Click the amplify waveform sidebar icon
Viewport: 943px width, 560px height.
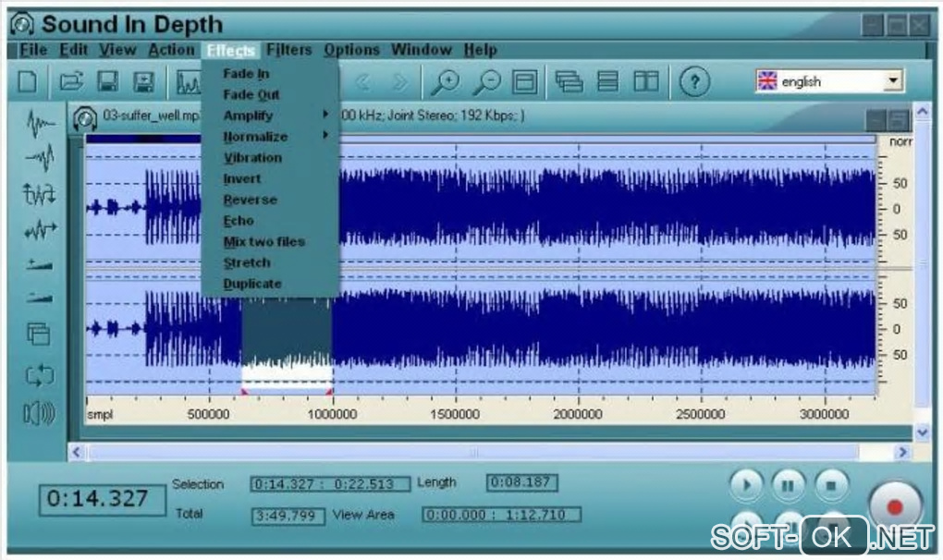click(x=40, y=194)
